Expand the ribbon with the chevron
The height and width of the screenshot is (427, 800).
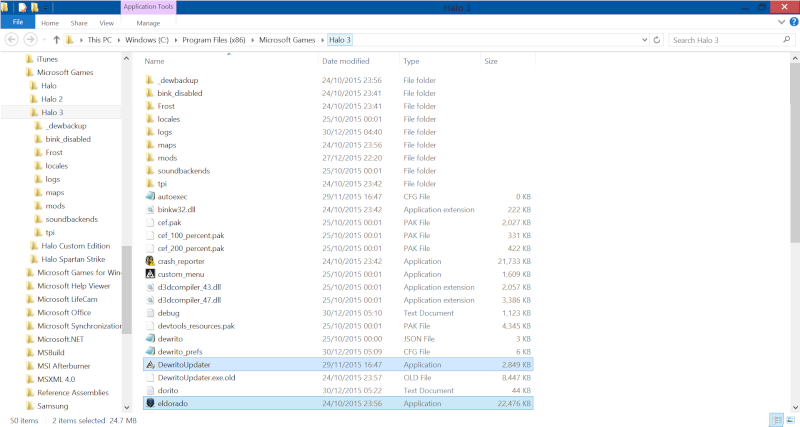(781, 22)
